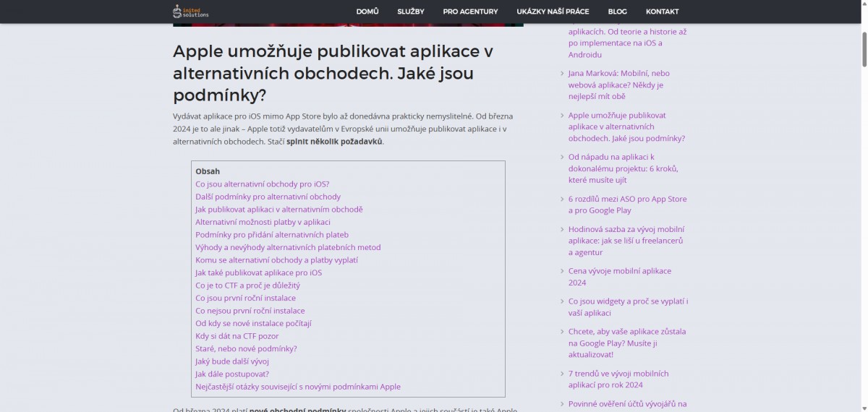Open the KONTAKT page
The image size is (868, 412).
tap(662, 12)
